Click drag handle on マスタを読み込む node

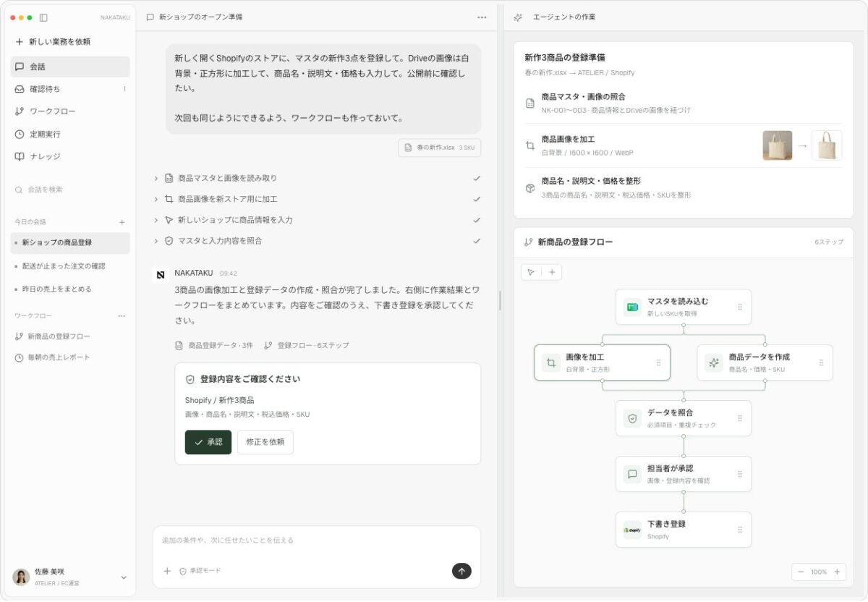[x=739, y=307]
